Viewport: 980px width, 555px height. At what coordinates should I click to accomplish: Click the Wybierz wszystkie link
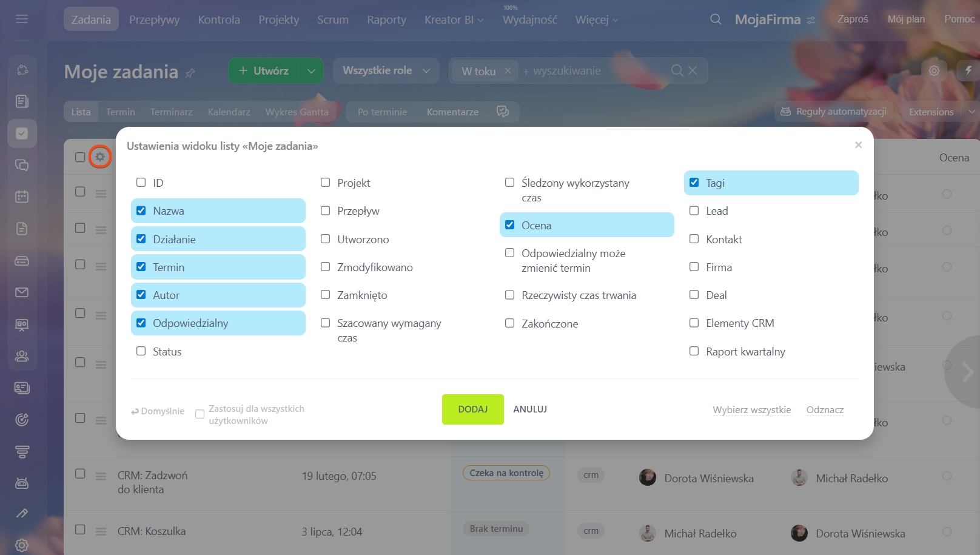click(x=752, y=409)
